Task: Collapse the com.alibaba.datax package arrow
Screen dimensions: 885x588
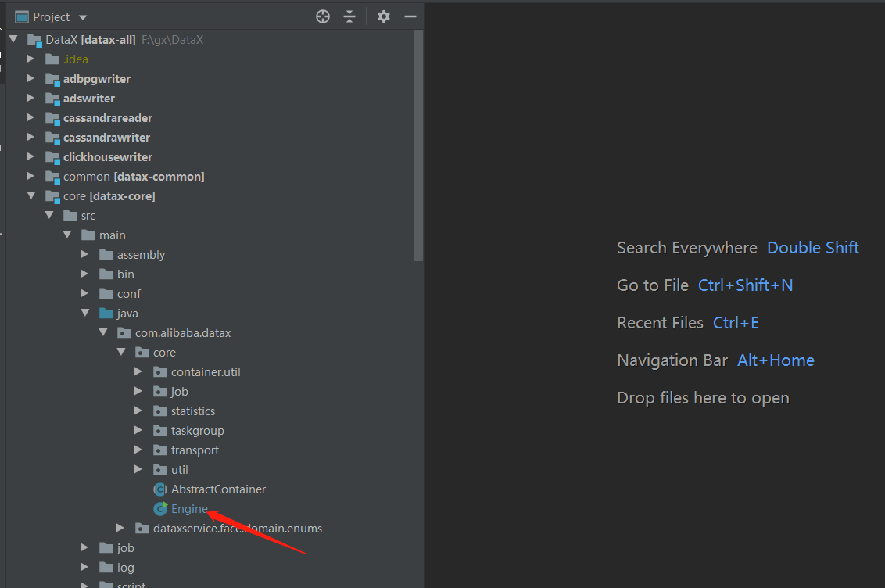Action: pyautogui.click(x=103, y=332)
